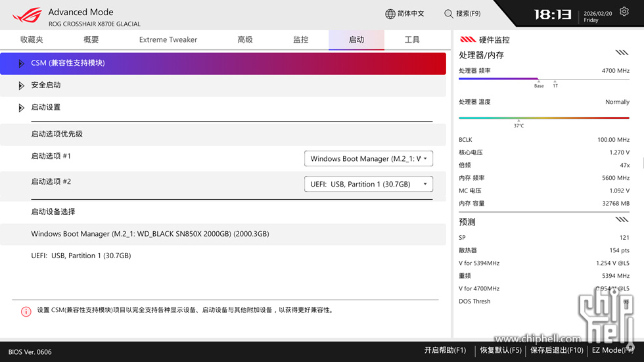Click the ROG logo icon
644x362 pixels.
coord(26,15)
